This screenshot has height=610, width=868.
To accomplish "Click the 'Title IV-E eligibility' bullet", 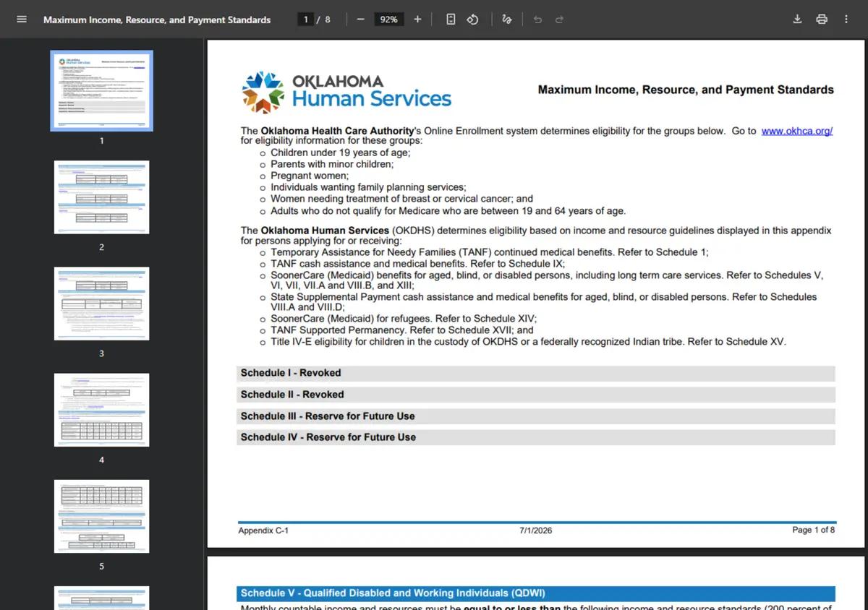I will tap(528, 342).
